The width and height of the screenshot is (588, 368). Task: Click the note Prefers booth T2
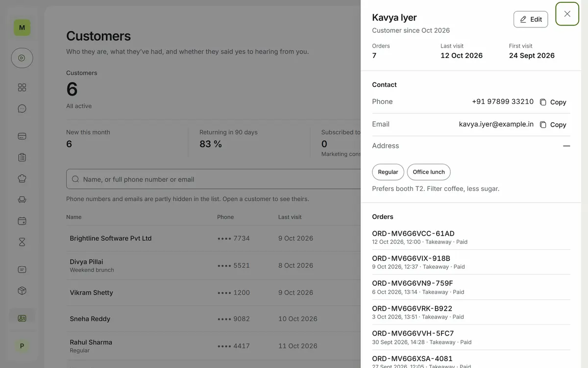pos(436,188)
